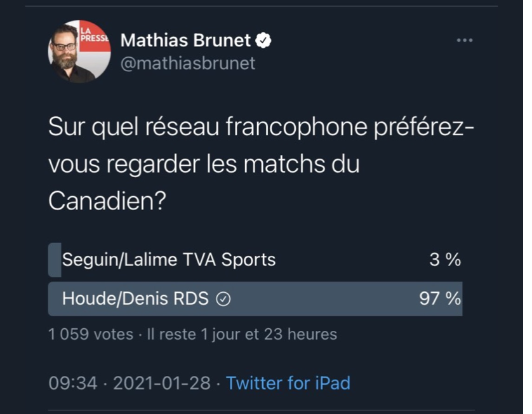Open the @mathiasbrunet handle
This screenshot has width=532, height=414.
pyautogui.click(x=188, y=63)
